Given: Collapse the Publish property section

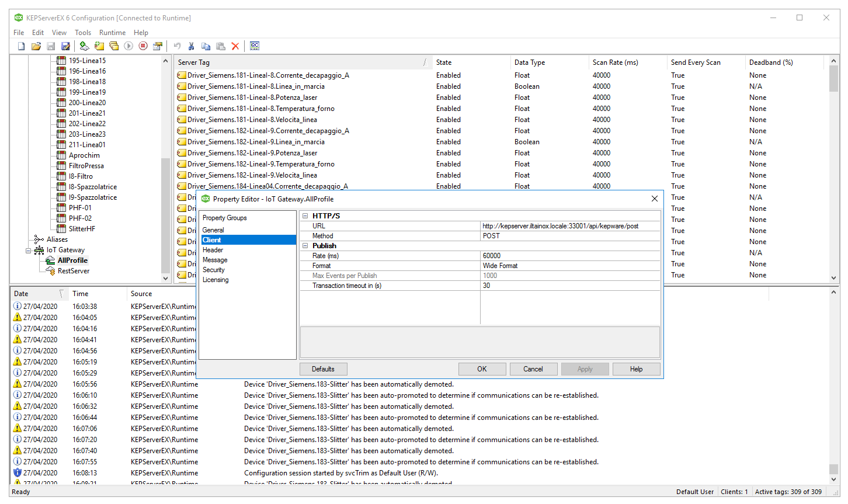Looking at the screenshot, I should [x=305, y=246].
